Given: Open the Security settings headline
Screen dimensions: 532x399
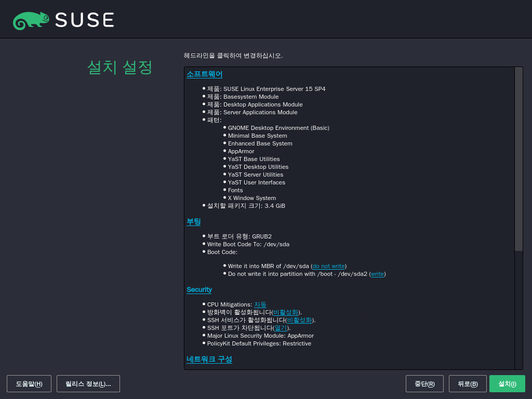Looking at the screenshot, I should (x=199, y=289).
